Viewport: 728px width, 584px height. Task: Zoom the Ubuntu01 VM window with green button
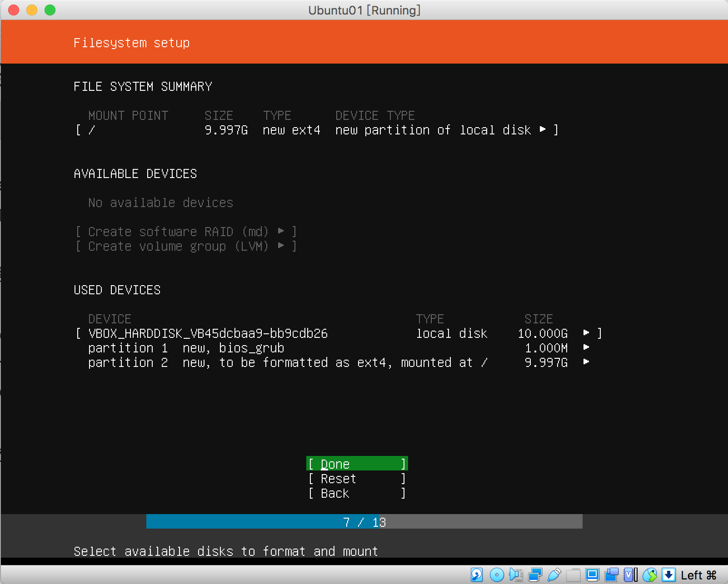(50, 10)
